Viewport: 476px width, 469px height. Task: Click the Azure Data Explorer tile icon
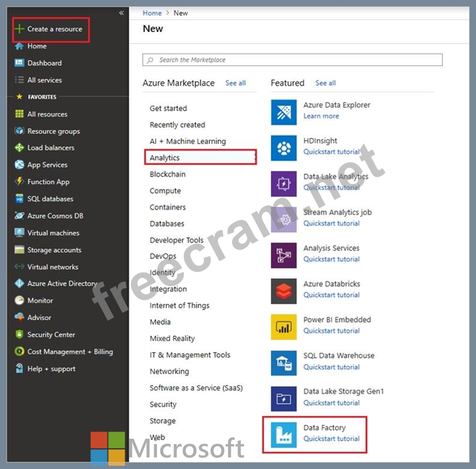click(284, 112)
